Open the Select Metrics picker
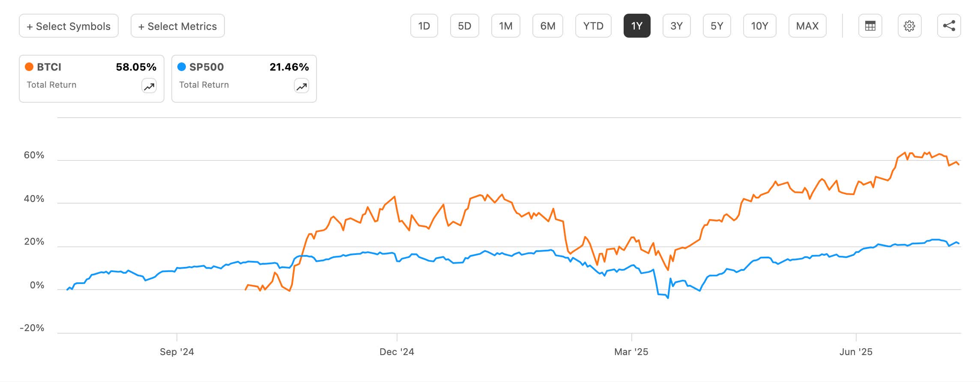The height and width of the screenshot is (382, 980). click(x=177, y=26)
